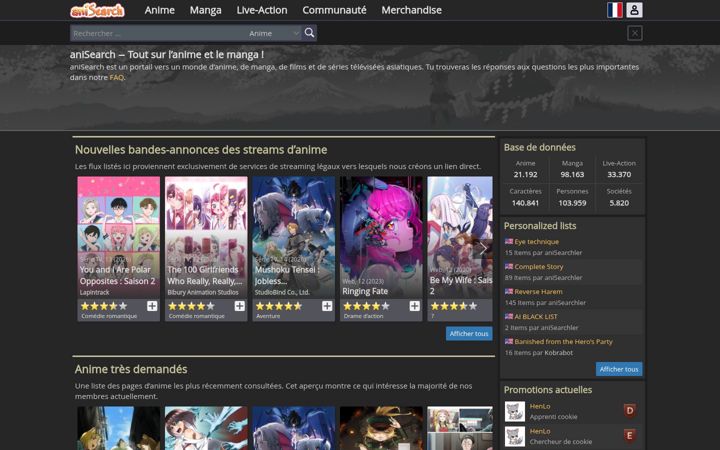Viewport: 720px width, 450px height.
Task: Click the Sociétés count 5.820
Action: click(x=619, y=203)
